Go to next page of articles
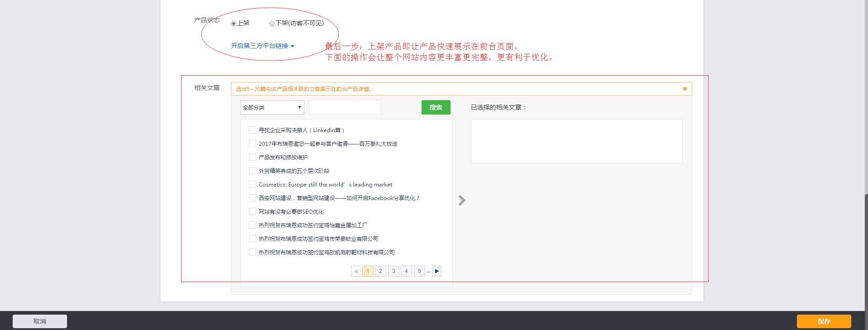Viewport: 868px width, 330px height. [436, 271]
